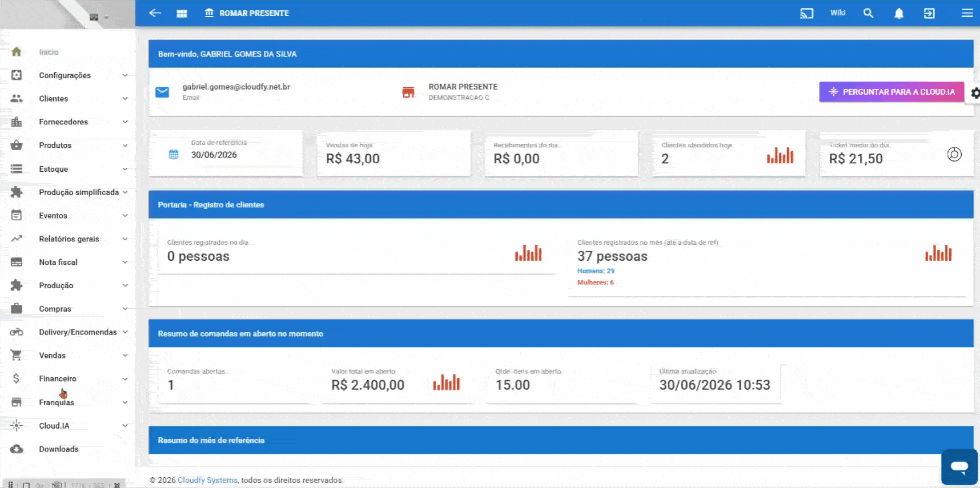980x488 pixels.
Task: Click PERGUNTAR PARA A CLOUD.IA button
Action: click(x=891, y=92)
